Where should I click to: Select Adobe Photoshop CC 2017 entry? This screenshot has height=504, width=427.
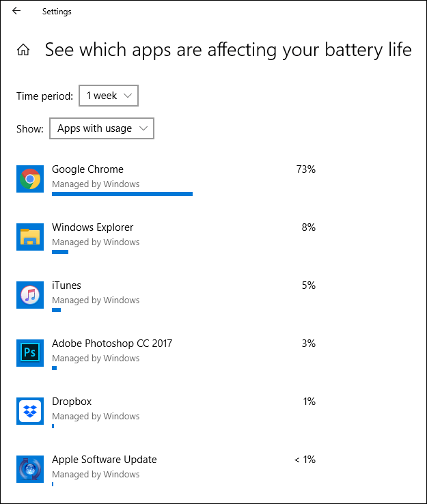[x=112, y=344]
